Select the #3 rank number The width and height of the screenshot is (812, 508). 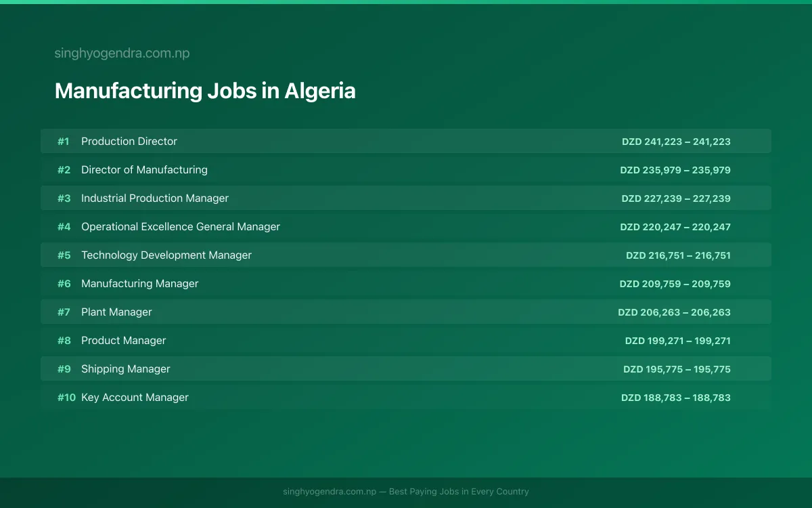(64, 198)
